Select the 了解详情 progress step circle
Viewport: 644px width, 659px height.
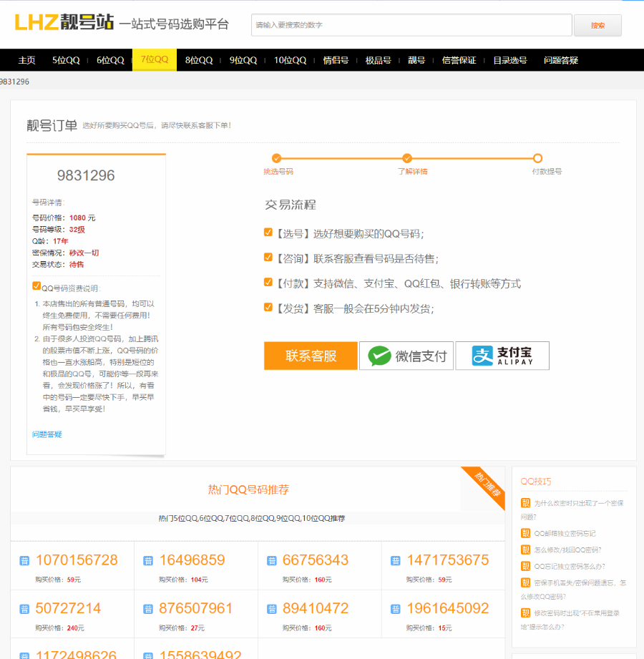click(407, 158)
